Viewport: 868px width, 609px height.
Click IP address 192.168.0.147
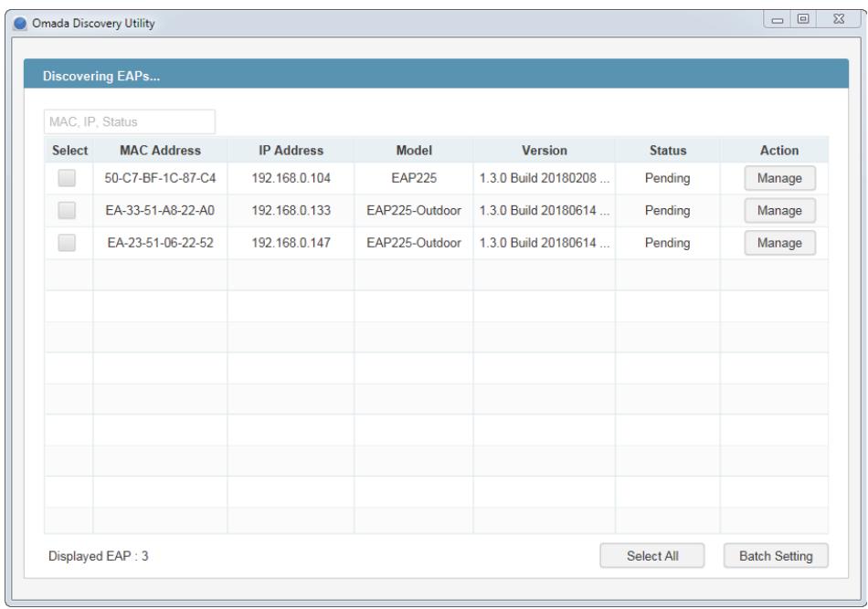(291, 243)
